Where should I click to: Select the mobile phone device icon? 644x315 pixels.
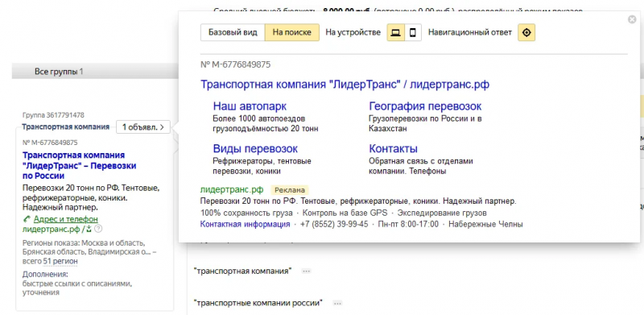click(x=413, y=32)
